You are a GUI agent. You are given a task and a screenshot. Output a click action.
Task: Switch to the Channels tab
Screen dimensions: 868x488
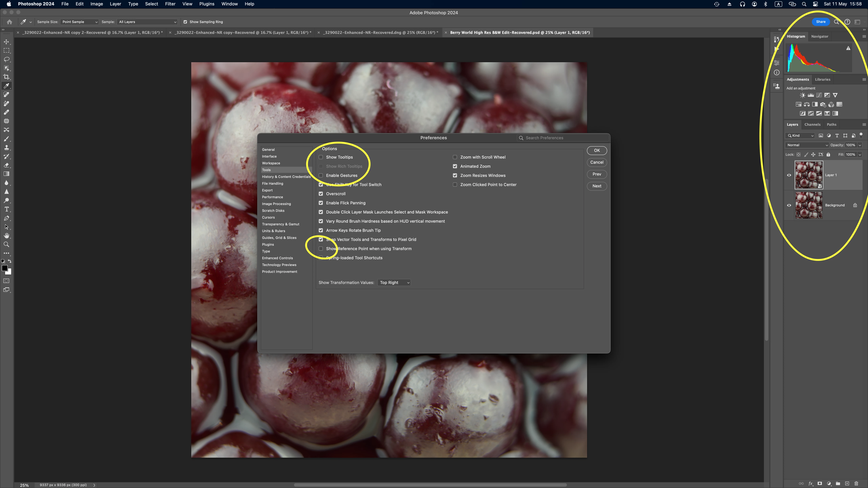(x=812, y=125)
